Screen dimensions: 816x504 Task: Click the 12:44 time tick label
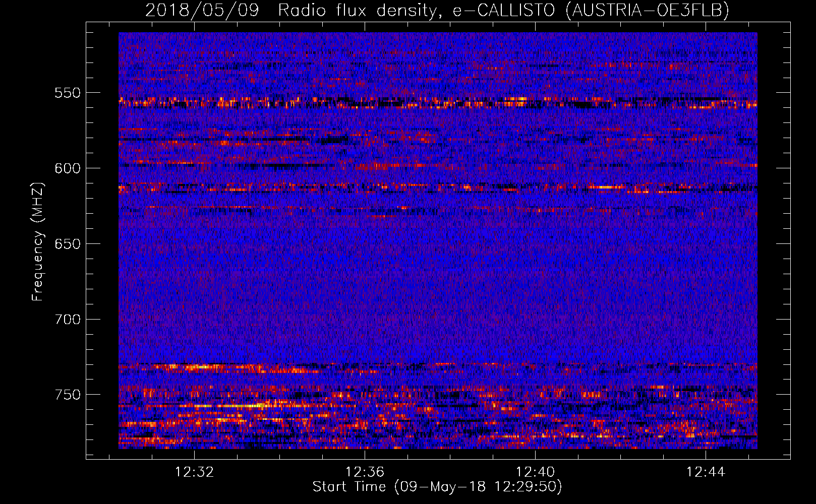706,472
